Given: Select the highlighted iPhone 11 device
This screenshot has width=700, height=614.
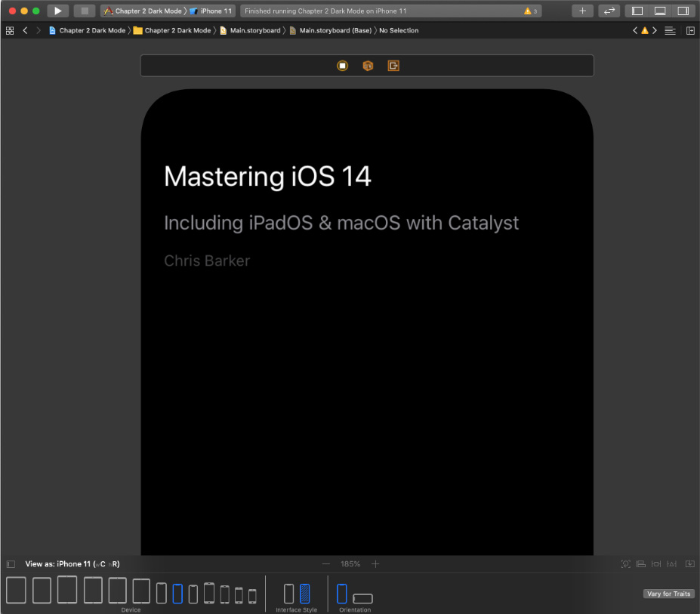Looking at the screenshot, I should click(177, 594).
